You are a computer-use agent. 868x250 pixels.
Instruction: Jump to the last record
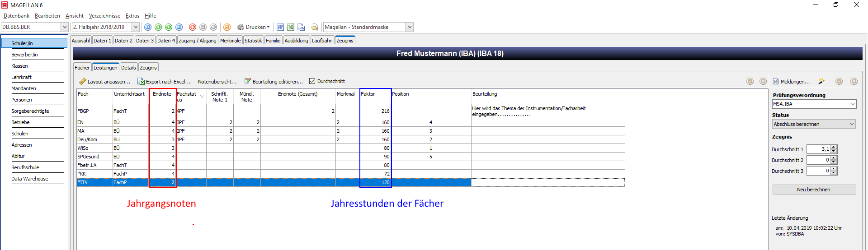pos(179,27)
